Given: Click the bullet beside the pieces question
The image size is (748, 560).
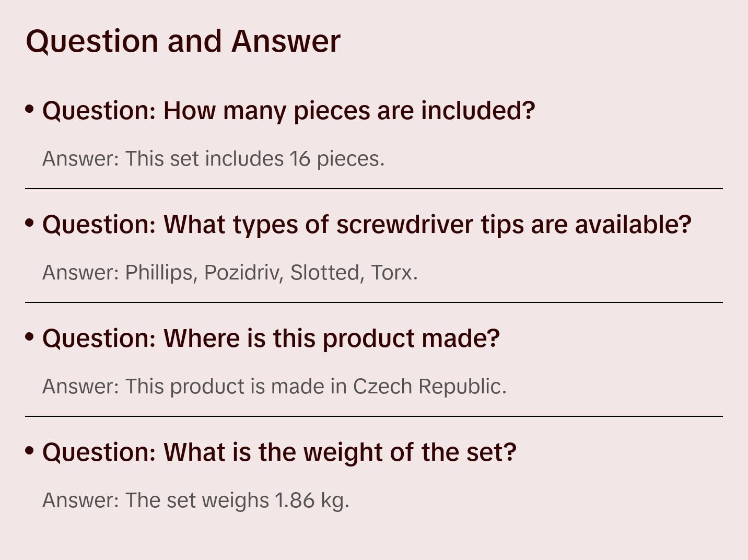Looking at the screenshot, I should point(30,109).
